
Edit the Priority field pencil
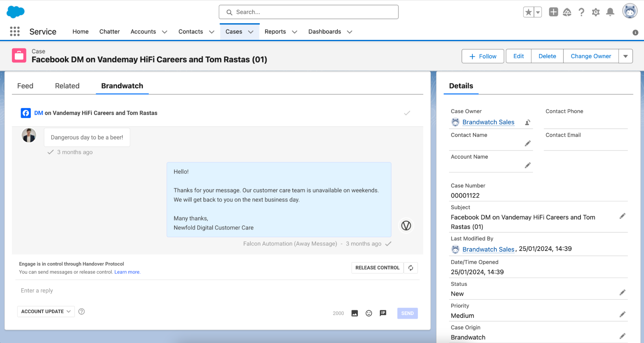tap(622, 314)
